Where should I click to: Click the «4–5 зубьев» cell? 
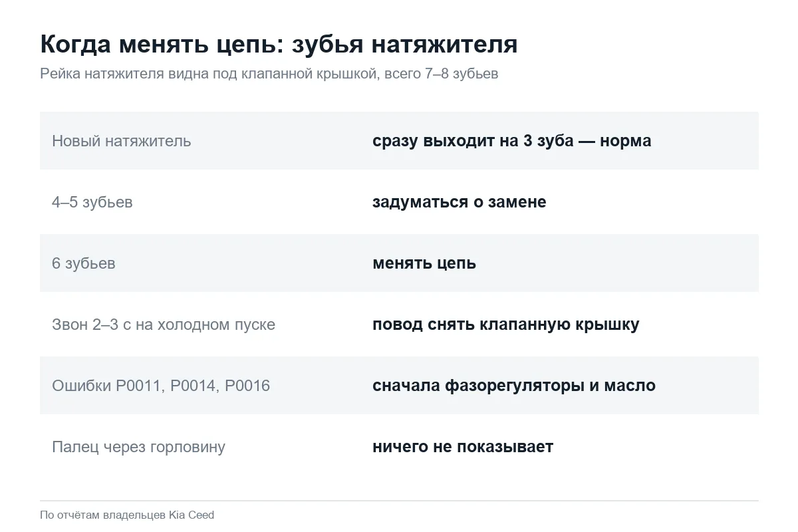pyautogui.click(x=92, y=202)
